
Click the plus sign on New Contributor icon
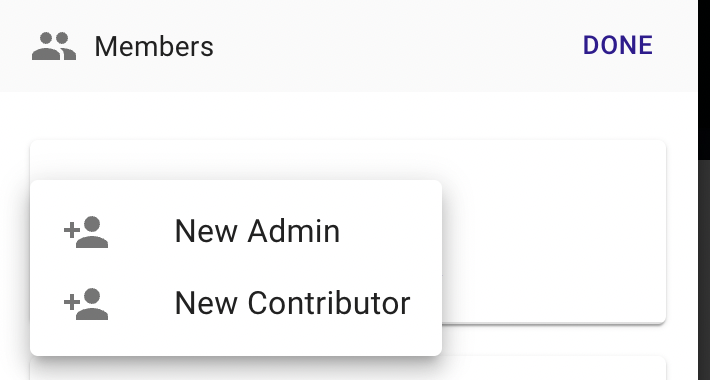click(x=72, y=302)
